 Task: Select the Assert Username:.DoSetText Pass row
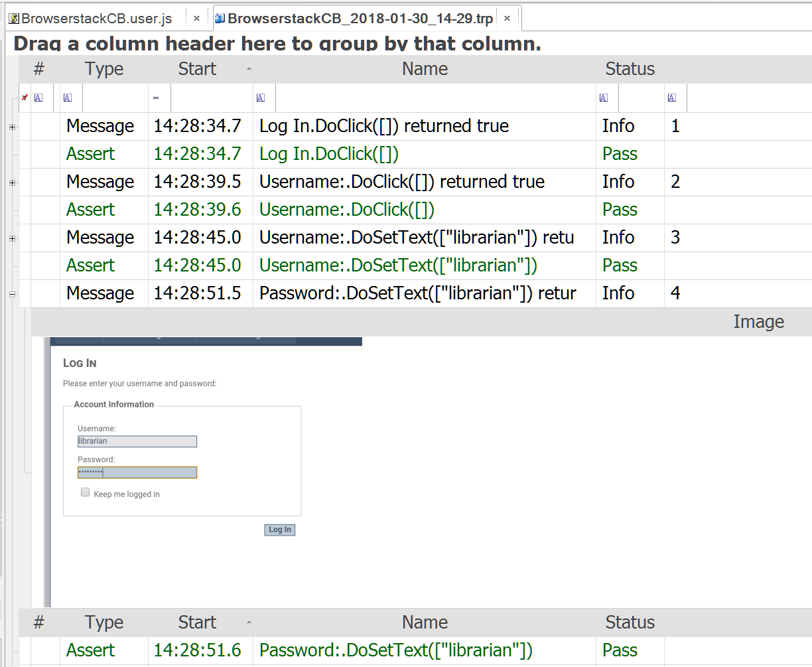pyautogui.click(x=398, y=265)
